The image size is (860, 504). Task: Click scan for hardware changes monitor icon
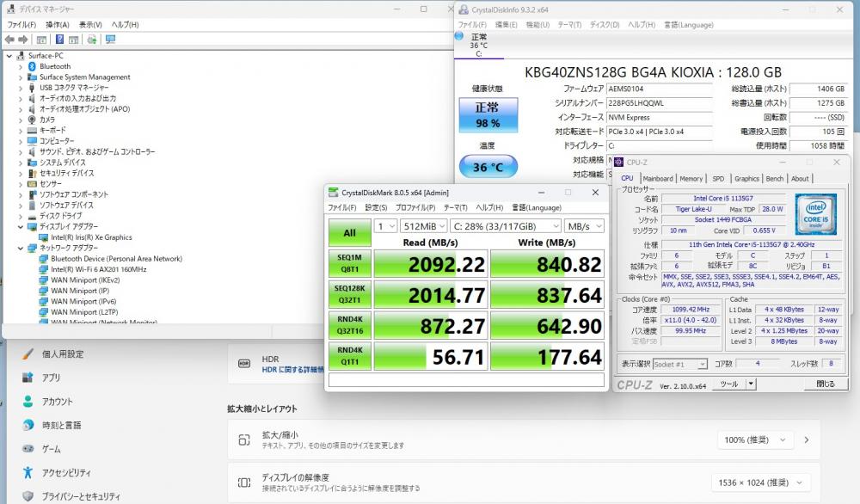(x=111, y=40)
